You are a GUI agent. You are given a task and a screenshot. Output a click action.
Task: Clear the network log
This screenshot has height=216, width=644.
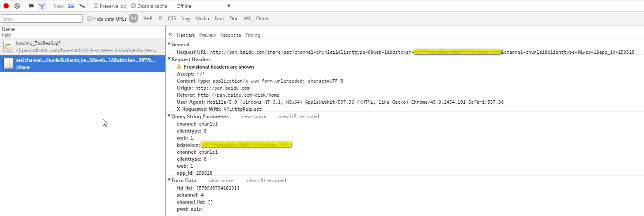(x=17, y=6)
